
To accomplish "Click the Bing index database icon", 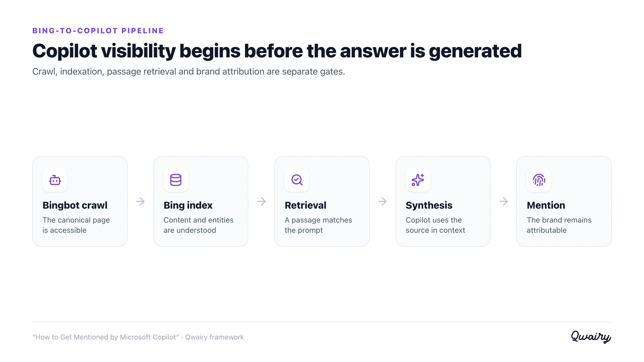I will [x=176, y=180].
